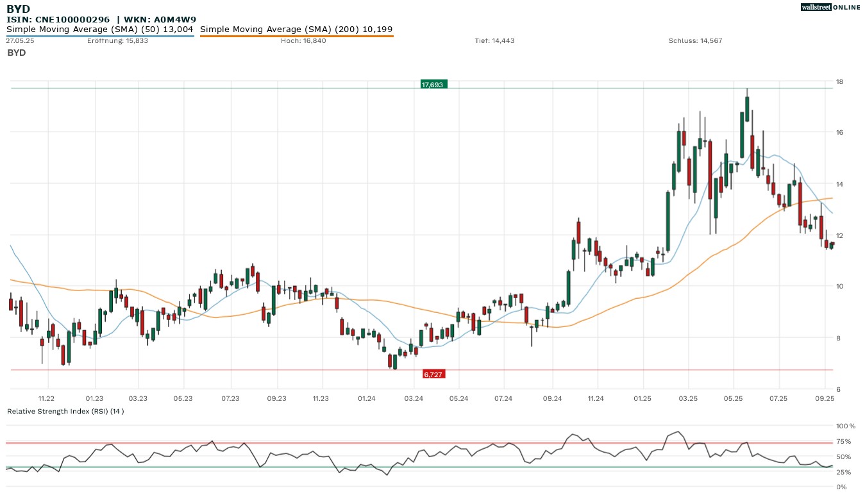Click the 07.23 date axis label
The width and height of the screenshot is (865, 504).
click(x=230, y=398)
